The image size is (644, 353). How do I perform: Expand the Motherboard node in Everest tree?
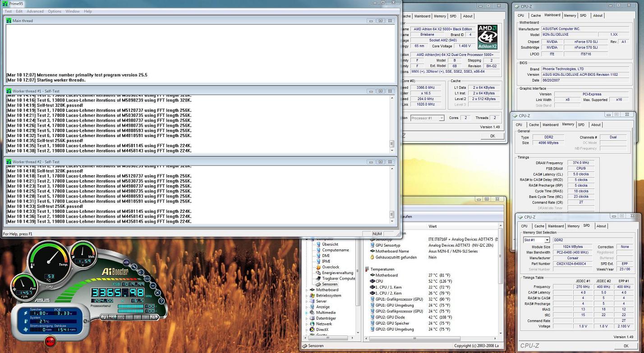coord(306,290)
